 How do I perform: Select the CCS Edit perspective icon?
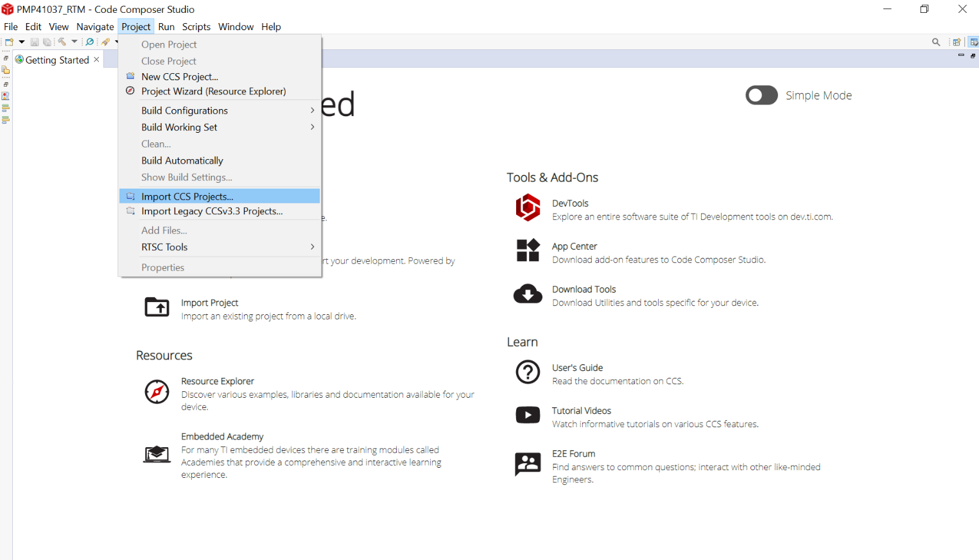[974, 42]
